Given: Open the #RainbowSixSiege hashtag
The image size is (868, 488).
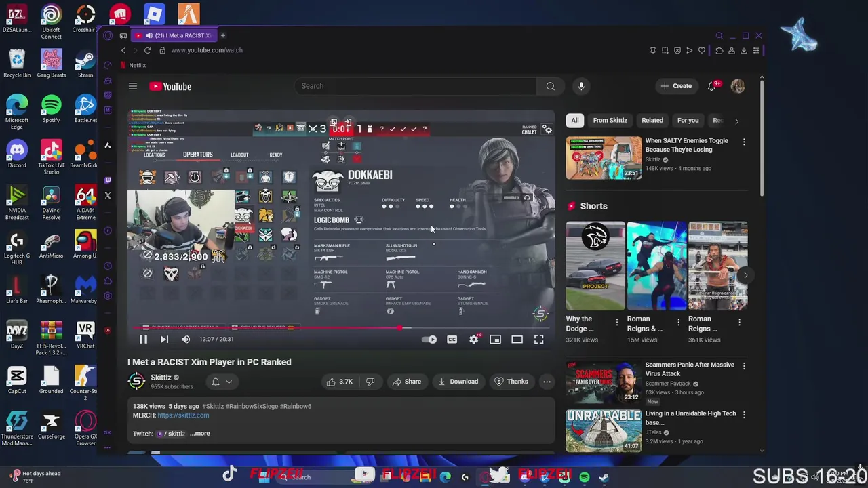Looking at the screenshot, I should coord(251,406).
